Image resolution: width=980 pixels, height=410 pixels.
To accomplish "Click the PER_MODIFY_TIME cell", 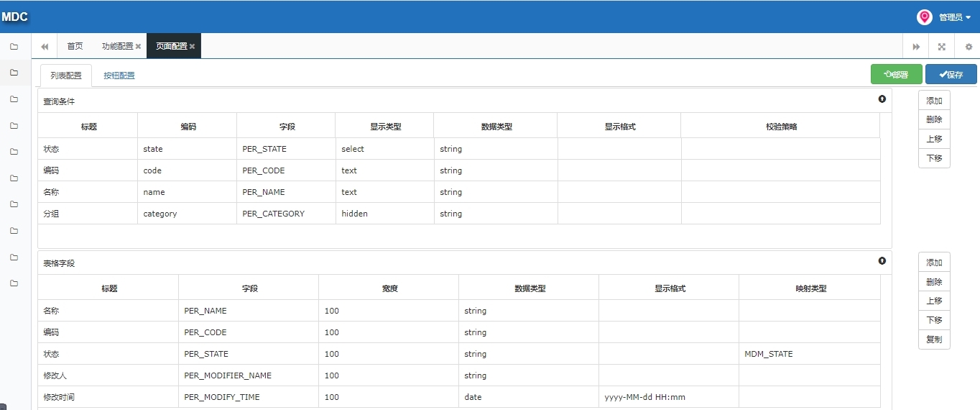I will click(x=249, y=397).
